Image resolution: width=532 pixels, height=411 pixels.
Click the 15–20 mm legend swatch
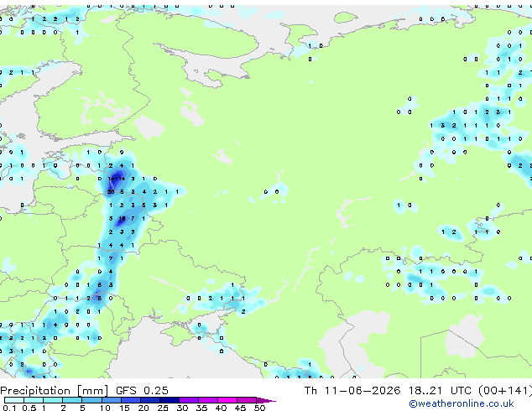pyautogui.click(x=130, y=400)
